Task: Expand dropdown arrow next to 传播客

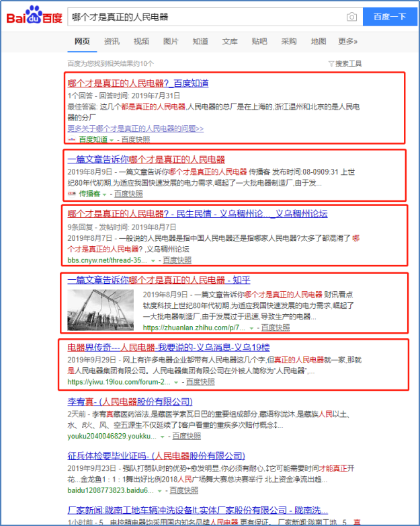Action: (104, 194)
